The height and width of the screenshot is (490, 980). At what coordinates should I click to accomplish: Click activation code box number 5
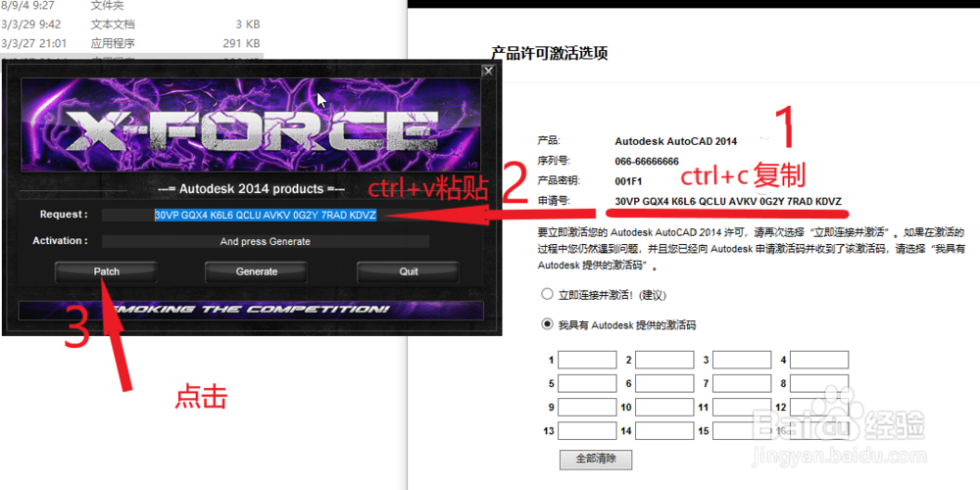(587, 383)
